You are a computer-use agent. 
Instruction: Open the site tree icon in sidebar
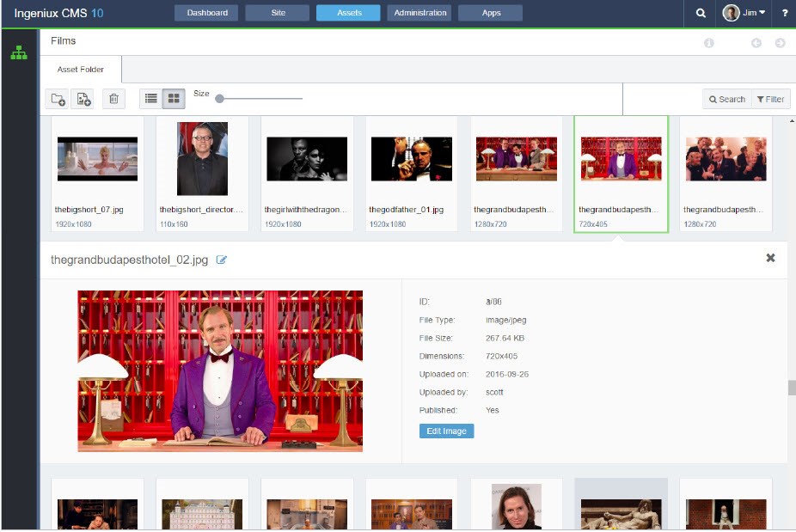click(x=19, y=52)
